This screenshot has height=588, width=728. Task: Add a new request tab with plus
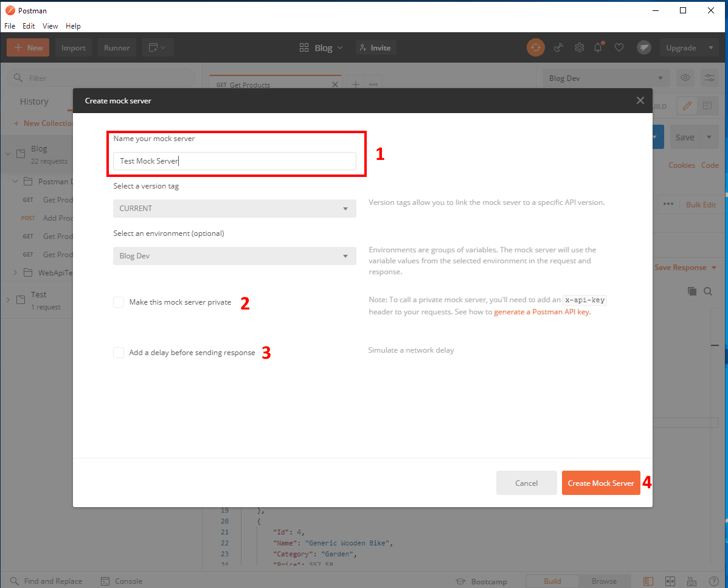356,84
